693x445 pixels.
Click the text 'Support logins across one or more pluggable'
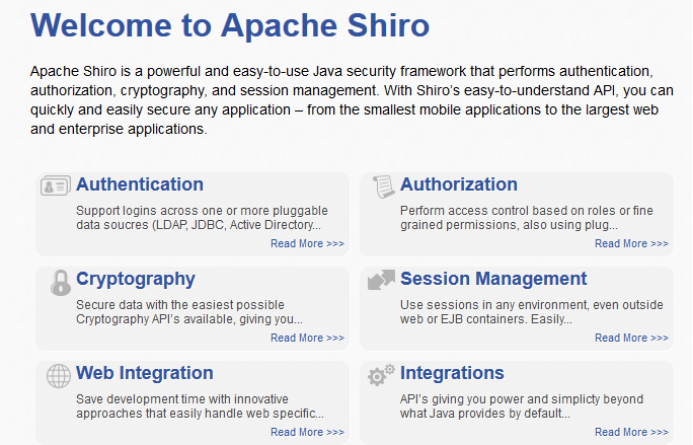click(x=202, y=211)
